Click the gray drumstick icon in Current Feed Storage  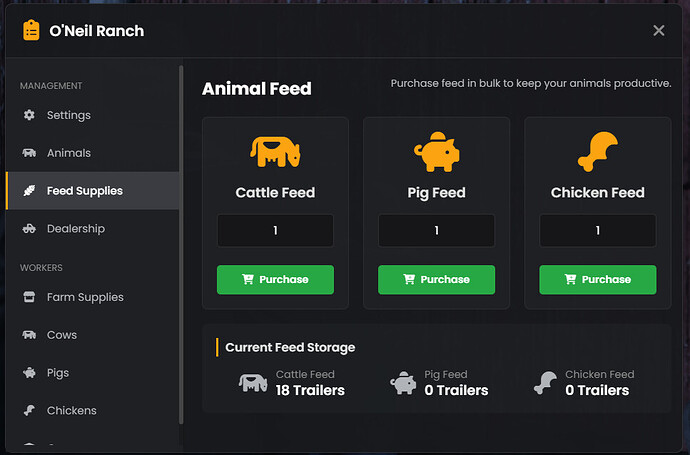pyautogui.click(x=545, y=382)
